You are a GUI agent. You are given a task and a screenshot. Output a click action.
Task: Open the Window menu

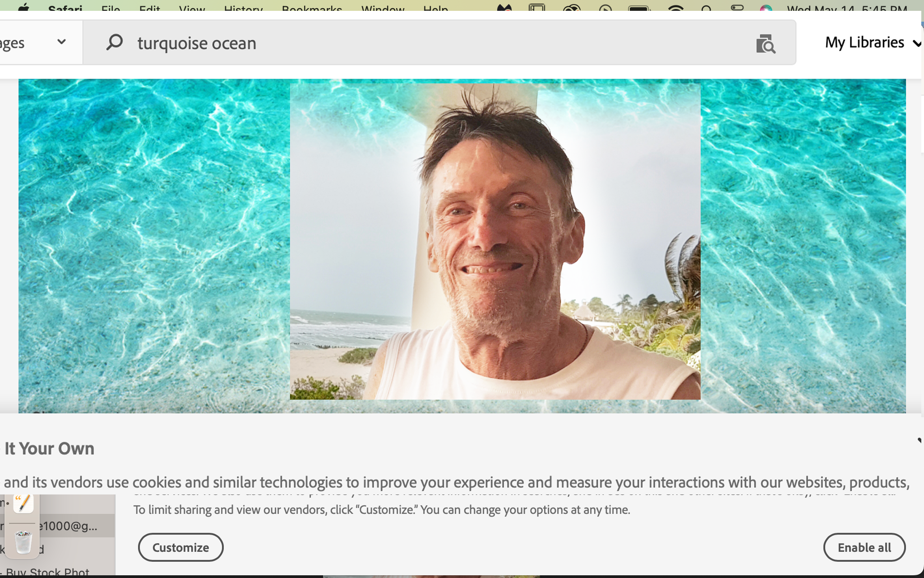pyautogui.click(x=383, y=9)
